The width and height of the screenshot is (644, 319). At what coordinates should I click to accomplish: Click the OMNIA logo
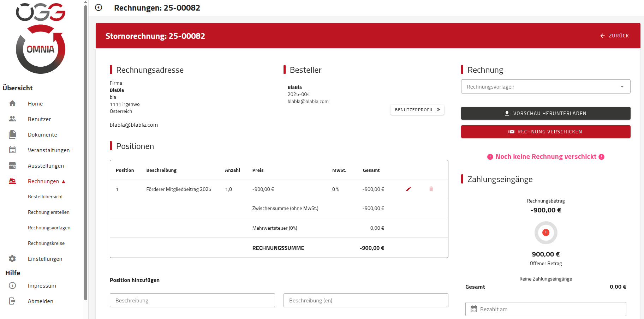click(41, 49)
